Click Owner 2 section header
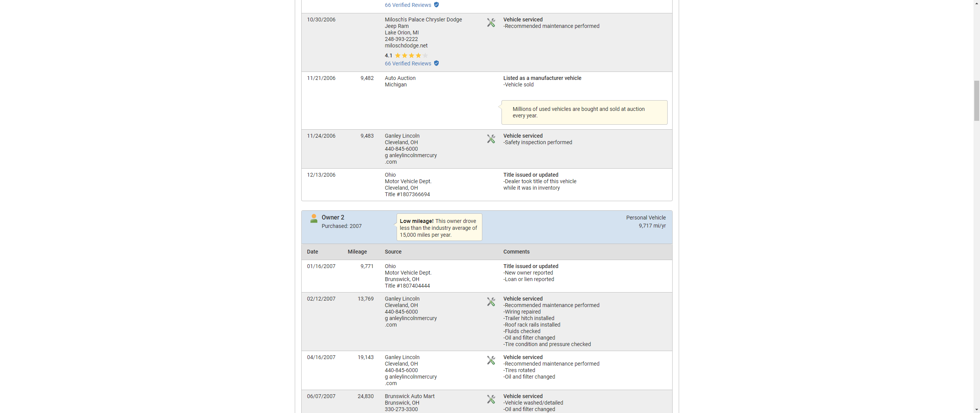The height and width of the screenshot is (413, 980). tap(333, 217)
